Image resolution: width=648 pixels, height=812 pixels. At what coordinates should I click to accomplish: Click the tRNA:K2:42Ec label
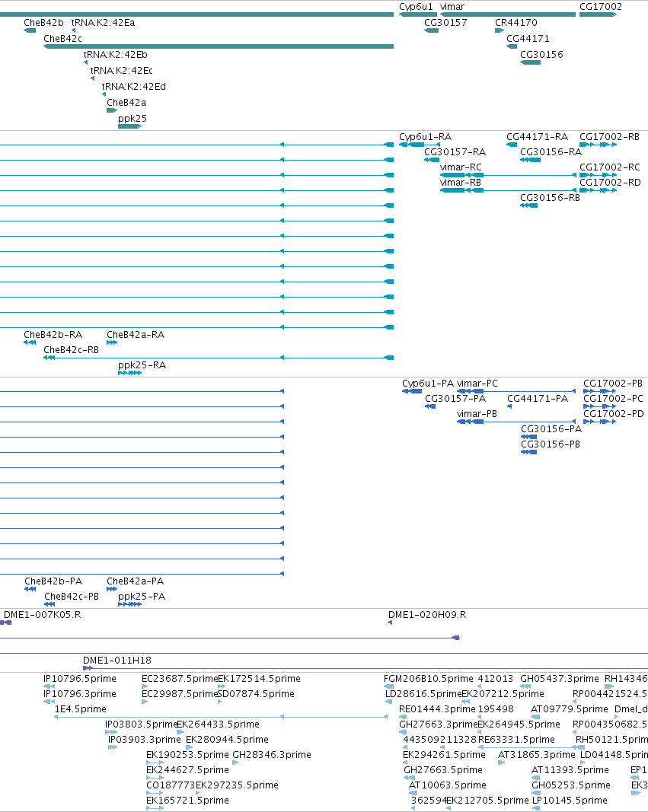click(122, 71)
